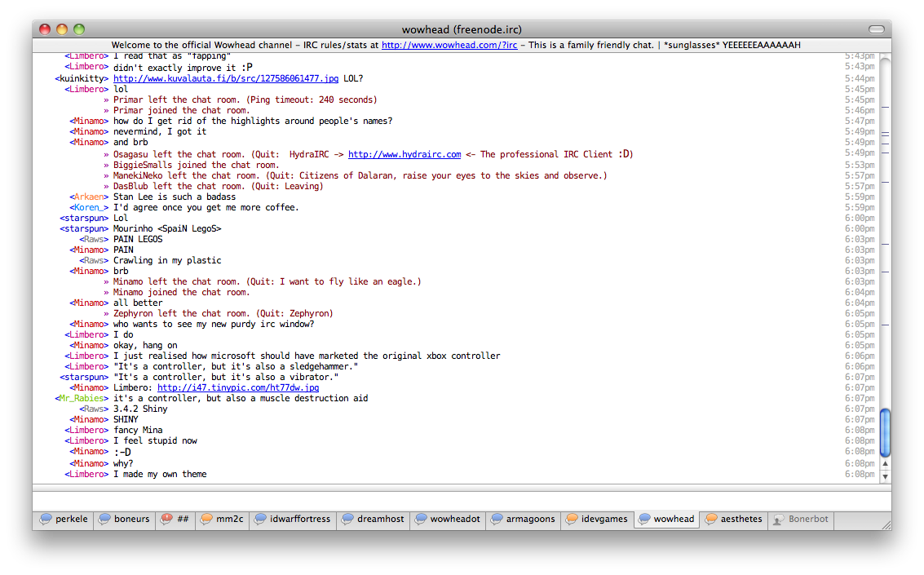Select the Bonerbot private chat tab
Screen dimensions: 924x575
[x=800, y=519]
